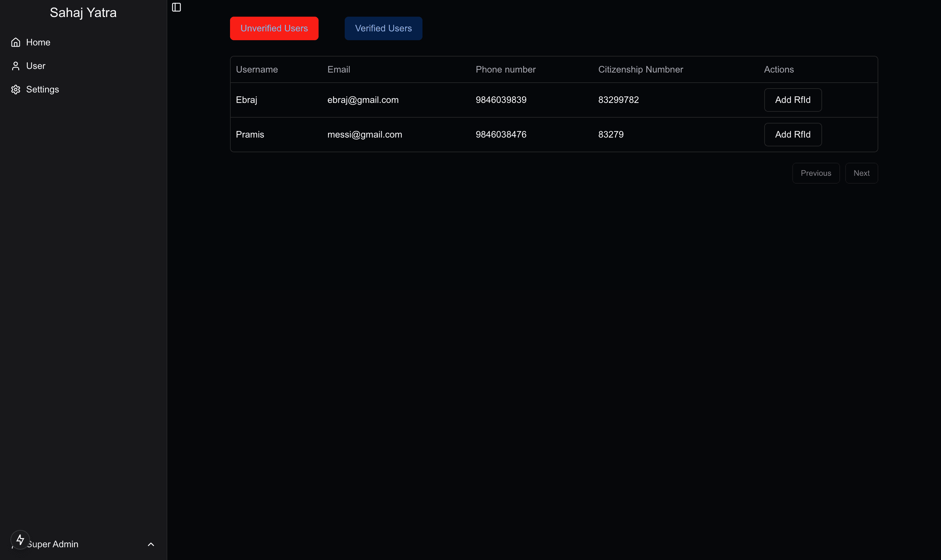
Task: Click the Home house icon
Action: pos(15,42)
